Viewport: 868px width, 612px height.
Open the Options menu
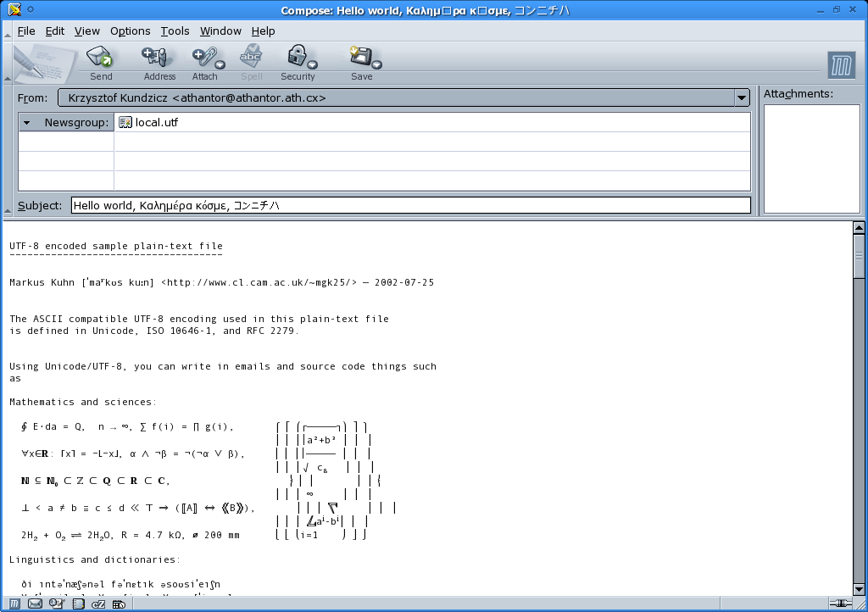[x=130, y=31]
